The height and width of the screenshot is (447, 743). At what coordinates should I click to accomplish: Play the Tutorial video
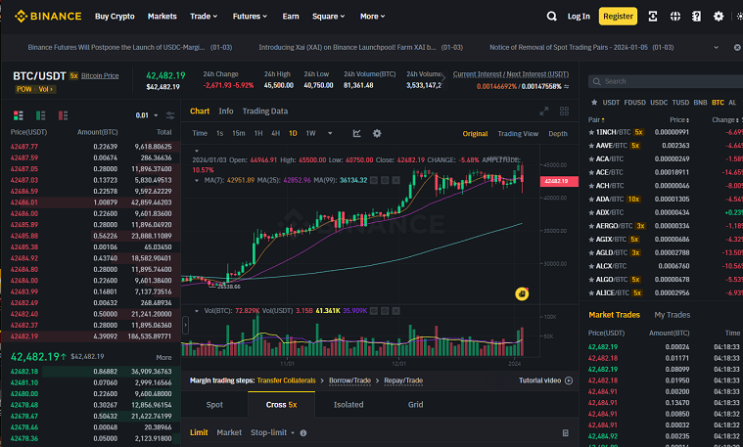click(545, 380)
